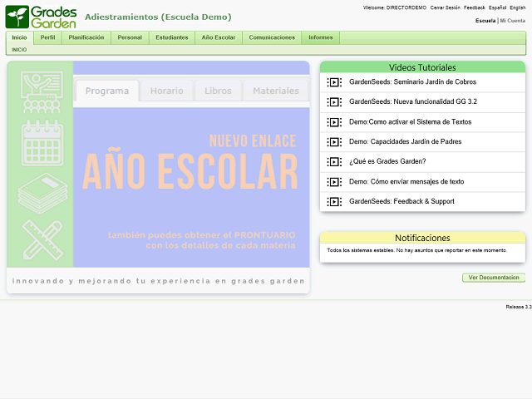Click video icon beside Nueva funcionalidad GG 3.2
The image size is (532, 399).
pyautogui.click(x=334, y=102)
